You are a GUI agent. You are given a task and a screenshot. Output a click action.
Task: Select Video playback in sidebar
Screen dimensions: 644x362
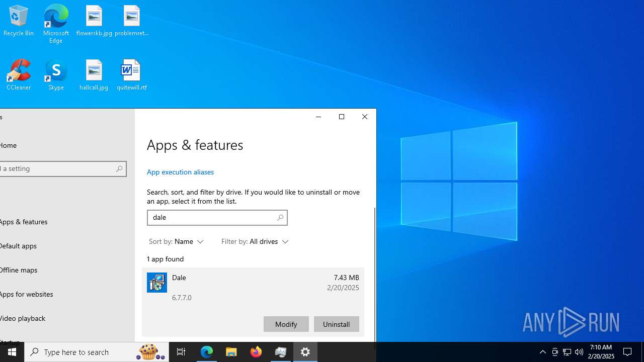click(23, 318)
